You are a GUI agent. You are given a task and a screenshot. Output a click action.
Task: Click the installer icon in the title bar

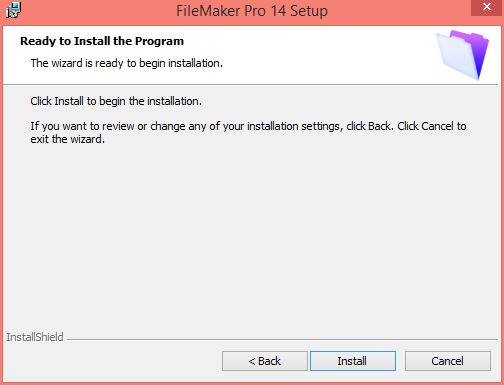pyautogui.click(x=13, y=10)
